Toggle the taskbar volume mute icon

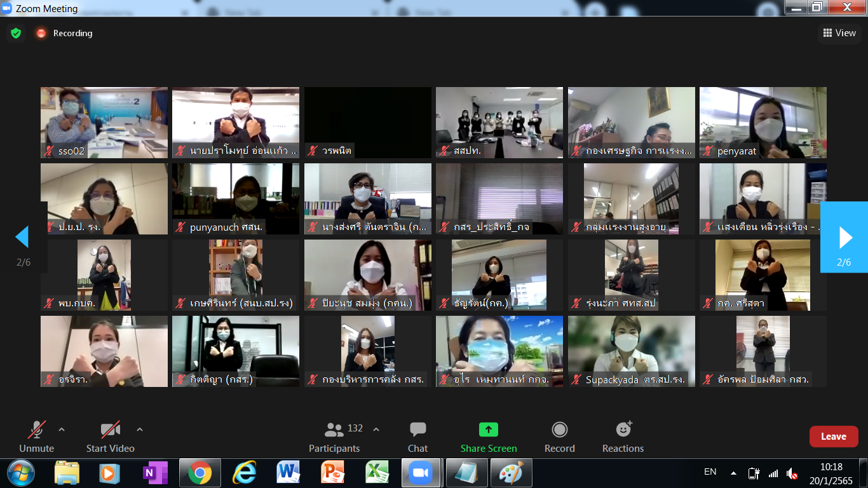(x=792, y=473)
